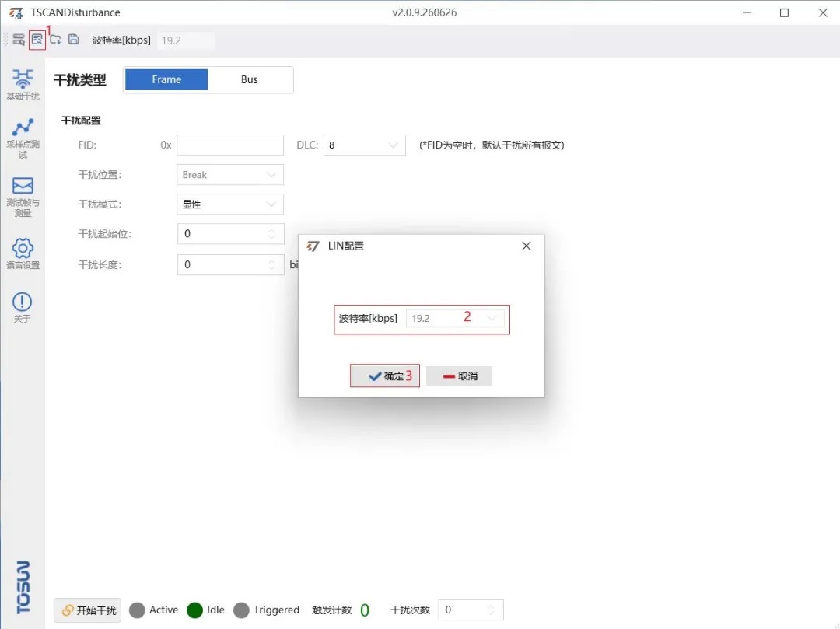Screen dimensions: 840x629
Task: Click the toolbar drag handle grip
Action: (x=5, y=40)
